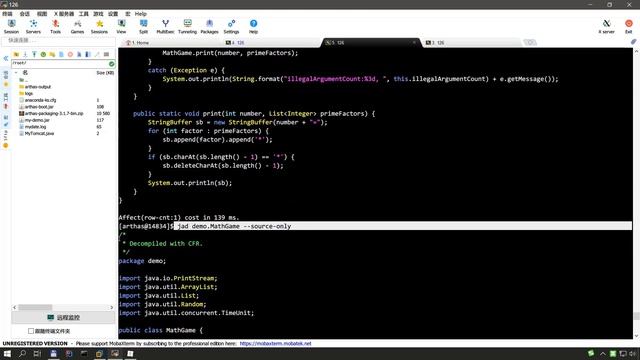Viewport: 640px width, 360px height.
Task: Click the terminal scroll-down arrow
Action: [x=636, y=336]
